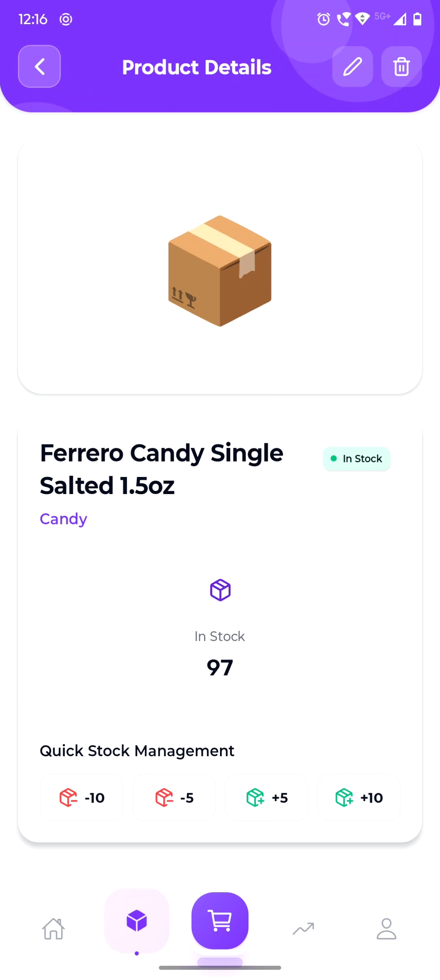This screenshot has width=440, height=980.
Task: Delete product using trash icon
Action: [401, 66]
